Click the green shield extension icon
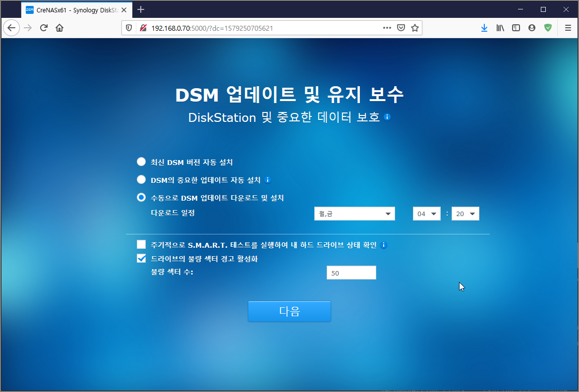The height and width of the screenshot is (392, 579). 548,28
